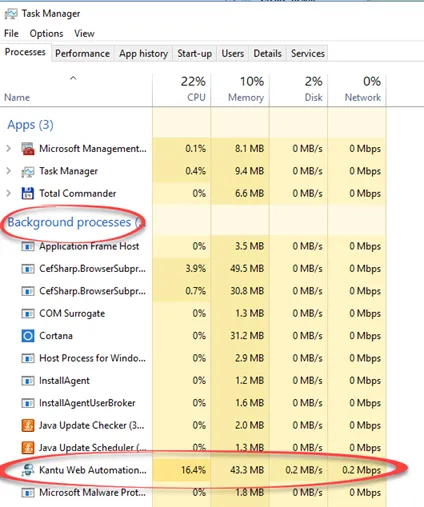Open the Services tab
The height and width of the screenshot is (507, 424).
[x=308, y=53]
